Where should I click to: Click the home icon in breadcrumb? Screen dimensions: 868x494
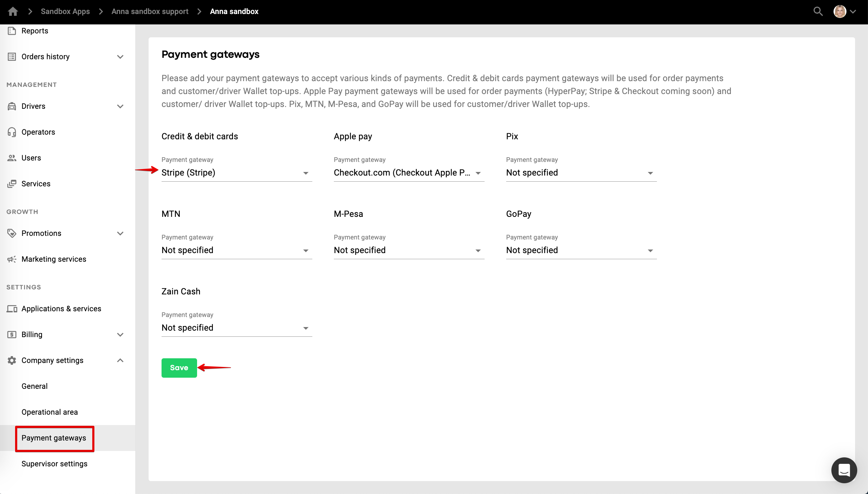pyautogui.click(x=13, y=11)
